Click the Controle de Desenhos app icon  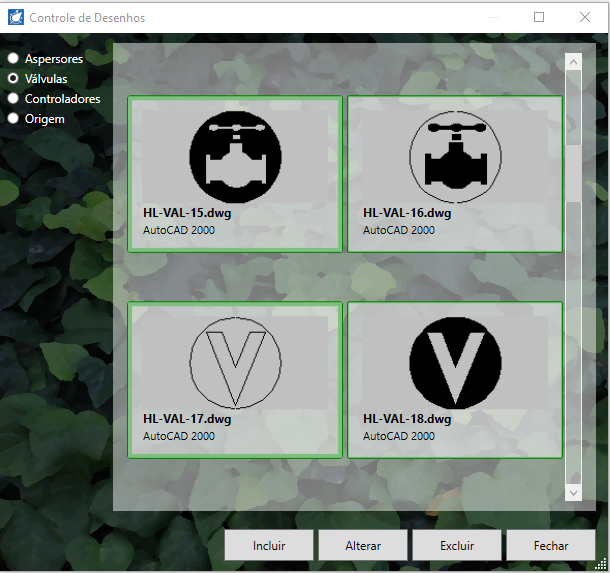(x=15, y=17)
